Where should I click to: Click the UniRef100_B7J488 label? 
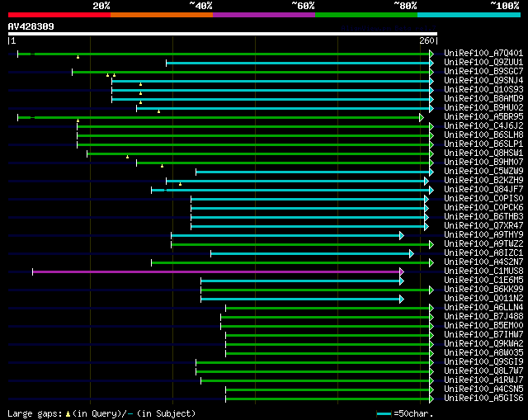(x=483, y=317)
